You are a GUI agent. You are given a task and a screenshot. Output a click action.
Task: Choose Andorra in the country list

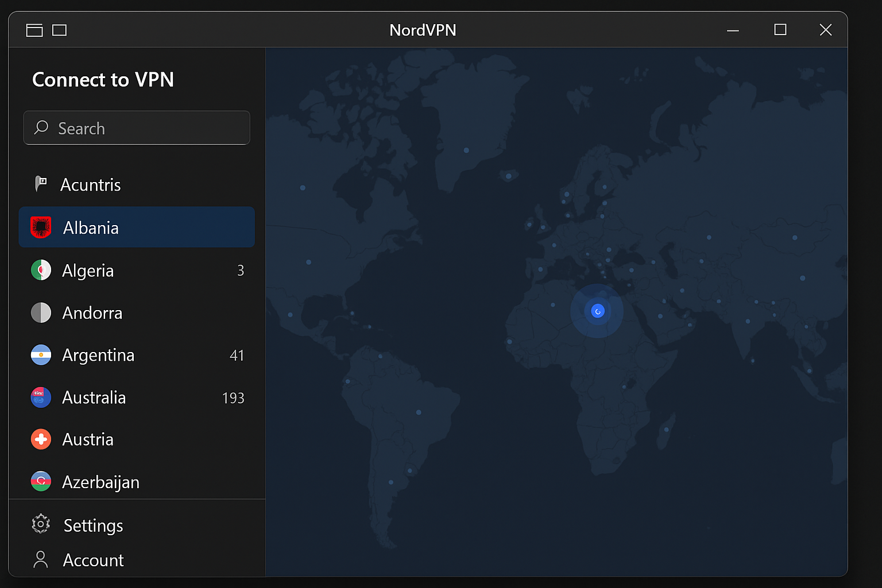[x=137, y=312]
